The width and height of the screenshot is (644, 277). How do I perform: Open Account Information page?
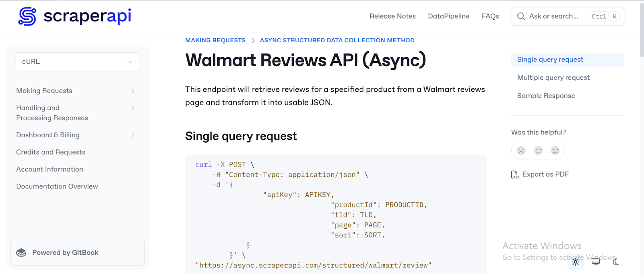50,170
